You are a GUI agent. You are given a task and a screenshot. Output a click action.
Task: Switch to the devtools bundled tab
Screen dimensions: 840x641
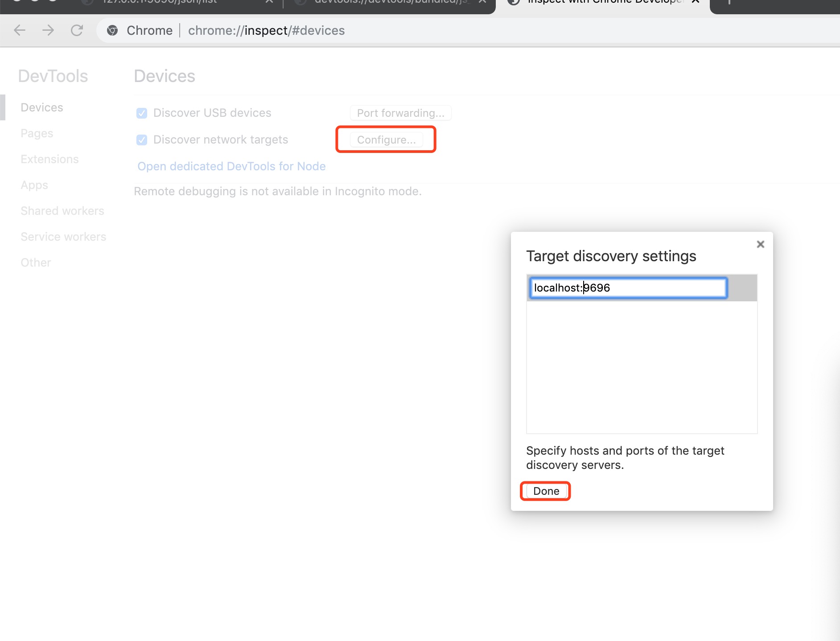[x=388, y=3]
